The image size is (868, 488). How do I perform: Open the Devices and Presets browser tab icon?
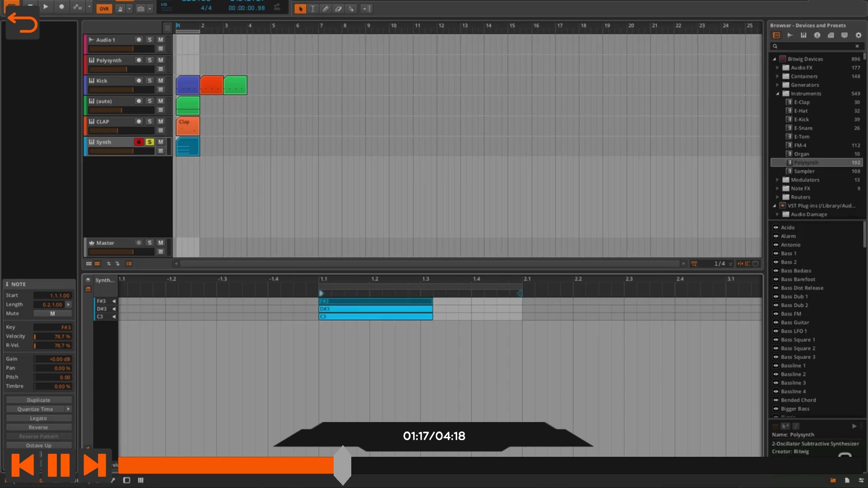[776, 35]
